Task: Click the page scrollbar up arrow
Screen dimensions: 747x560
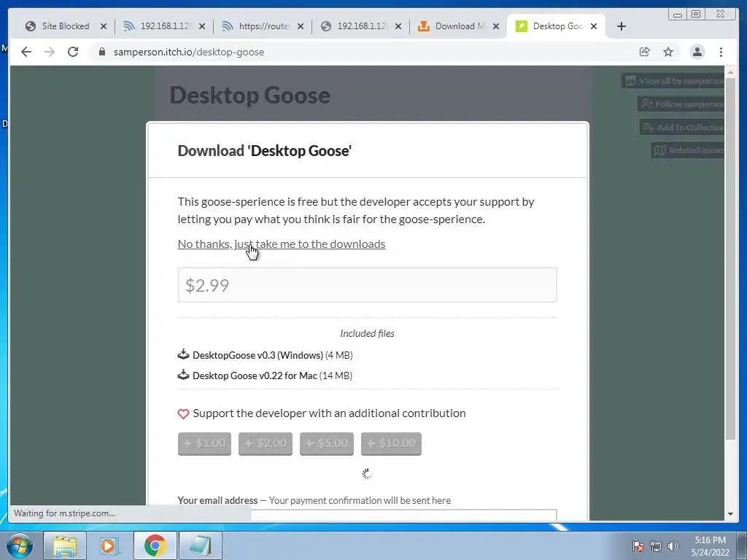Action: tap(730, 72)
